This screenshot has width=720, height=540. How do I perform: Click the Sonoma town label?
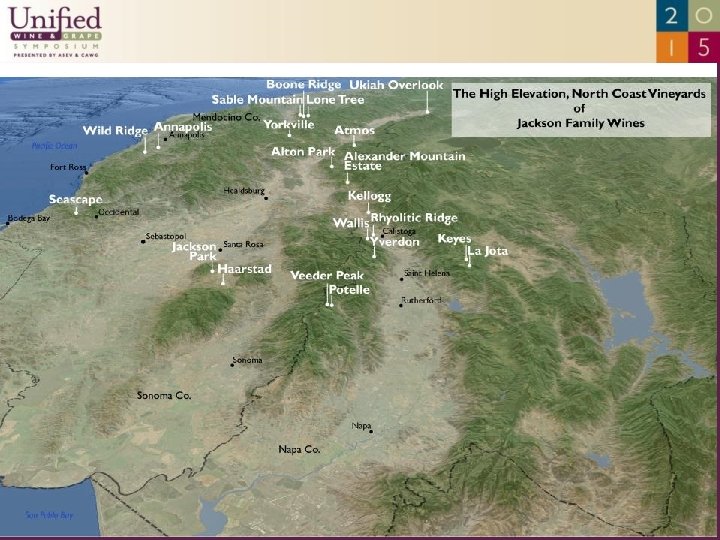[x=248, y=360]
